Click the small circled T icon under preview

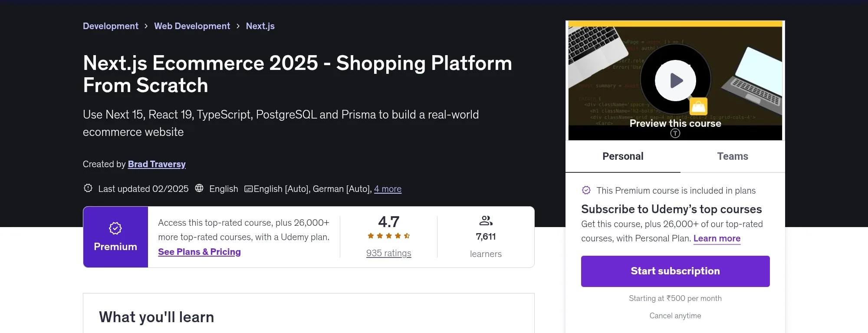675,134
